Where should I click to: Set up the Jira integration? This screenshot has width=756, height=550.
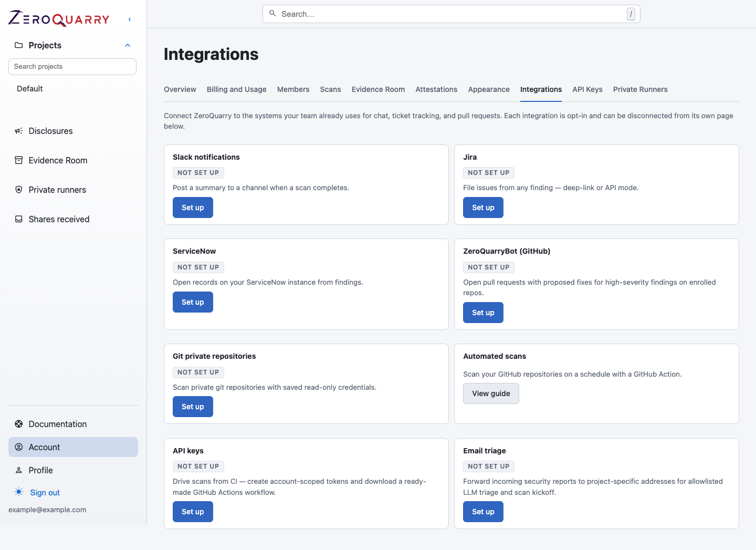(x=483, y=207)
